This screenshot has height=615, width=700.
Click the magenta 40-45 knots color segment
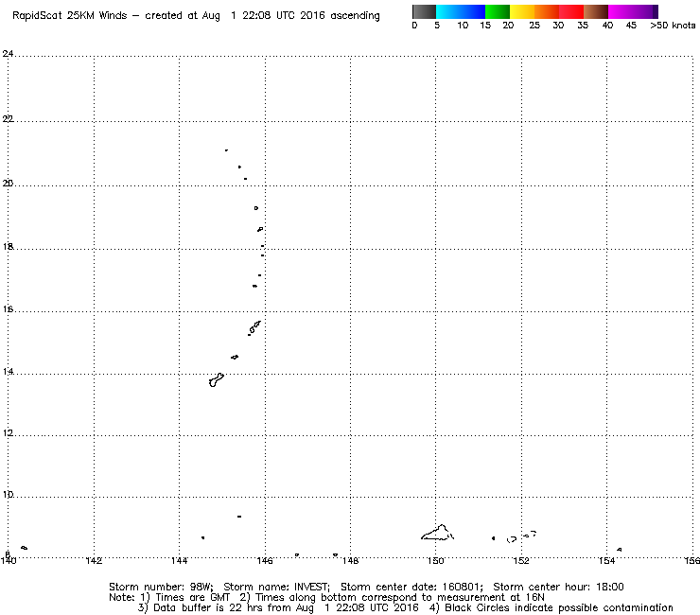(621, 11)
